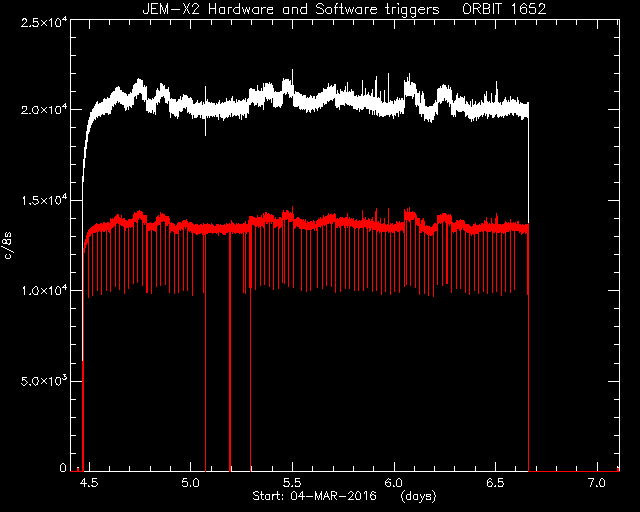Click the plot title 'JEM-X2 Hardware and Software triggers'
The height and width of the screenshot is (512, 640).
pyautogui.click(x=291, y=9)
